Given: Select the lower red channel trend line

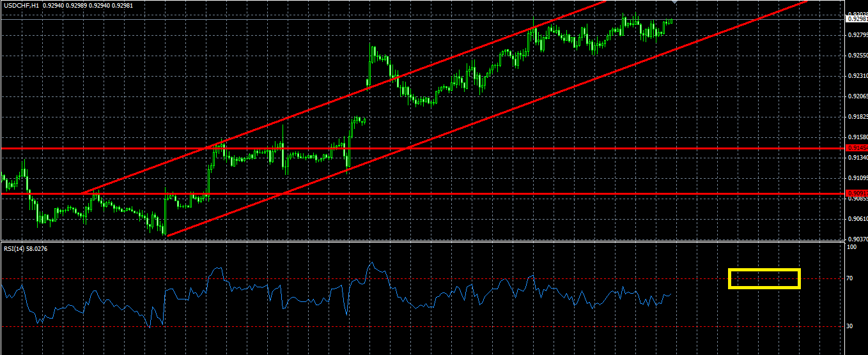Looking at the screenshot, I should click(x=486, y=118).
